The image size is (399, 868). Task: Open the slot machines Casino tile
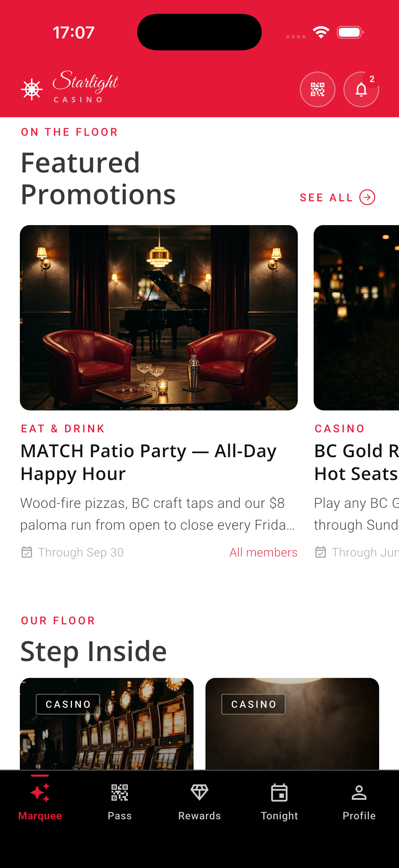(107, 724)
